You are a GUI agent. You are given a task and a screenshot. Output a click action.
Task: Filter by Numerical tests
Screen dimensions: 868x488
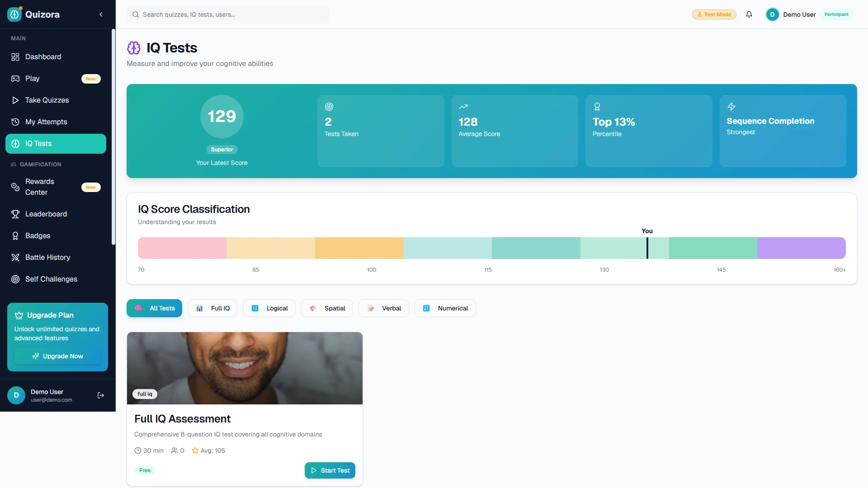click(x=445, y=308)
